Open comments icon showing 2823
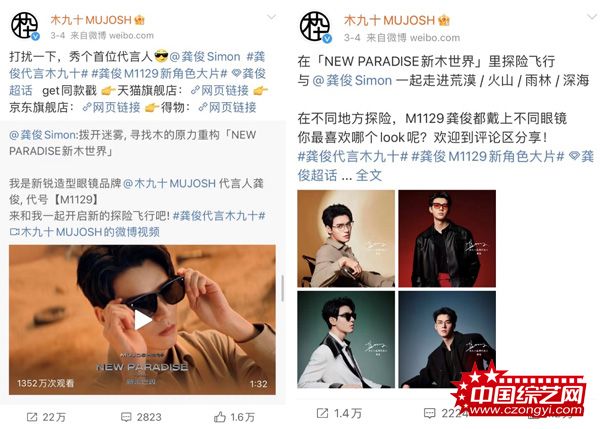 (x=126, y=417)
